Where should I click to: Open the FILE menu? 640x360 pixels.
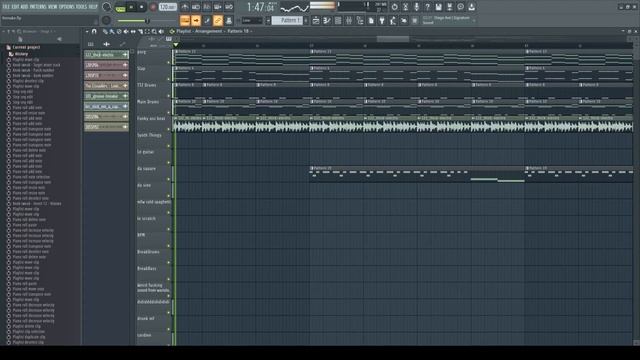click(7, 7)
